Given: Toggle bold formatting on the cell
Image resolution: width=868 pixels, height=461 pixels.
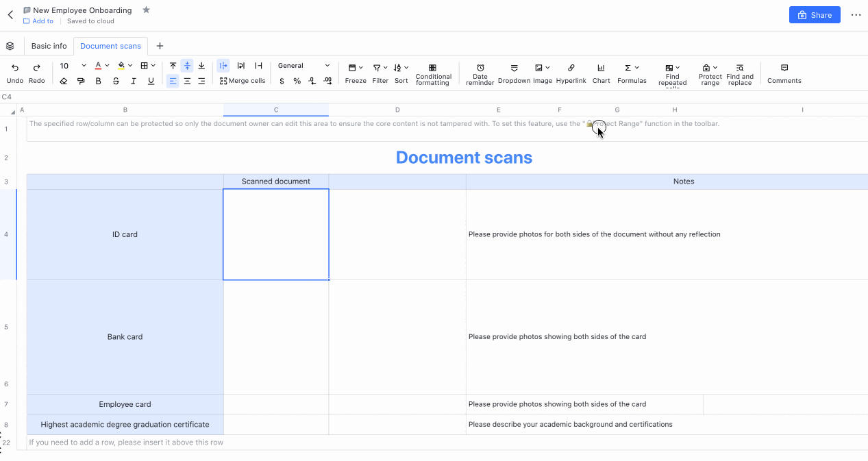Looking at the screenshot, I should (98, 80).
